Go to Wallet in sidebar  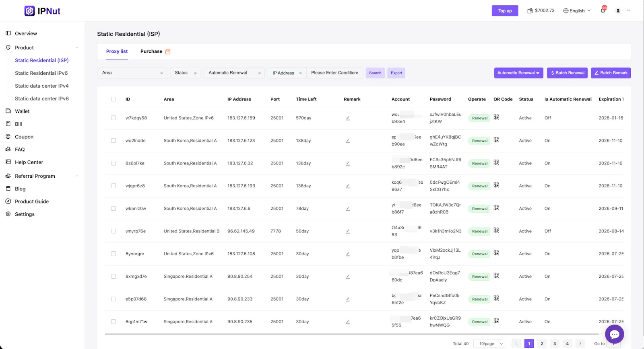[22, 111]
